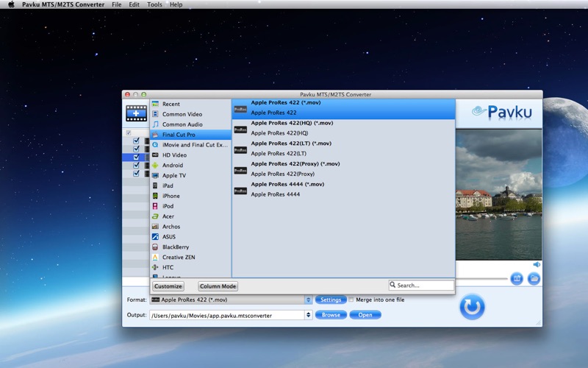Click the Apple TV icon
The image size is (588, 368).
pyautogui.click(x=155, y=175)
